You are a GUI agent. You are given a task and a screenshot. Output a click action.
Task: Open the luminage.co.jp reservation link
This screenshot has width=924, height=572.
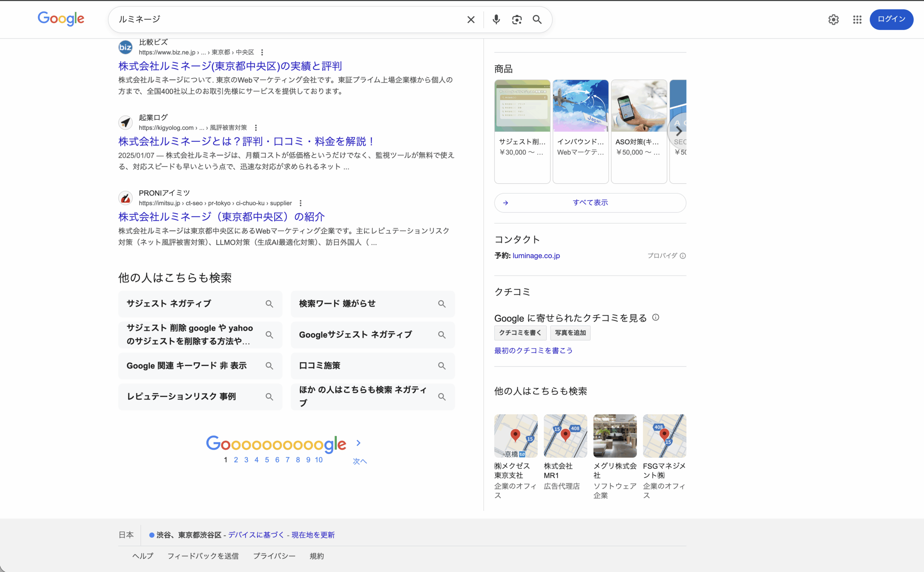pos(536,255)
